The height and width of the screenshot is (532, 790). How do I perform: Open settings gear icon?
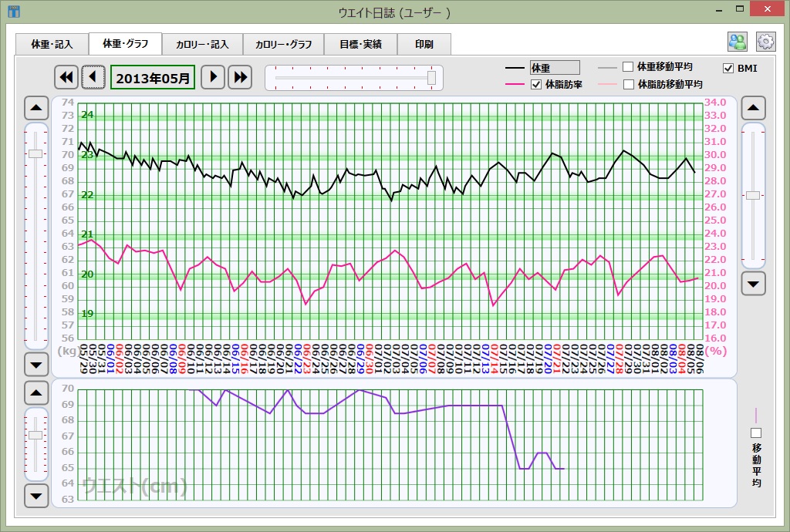pyautogui.click(x=766, y=42)
